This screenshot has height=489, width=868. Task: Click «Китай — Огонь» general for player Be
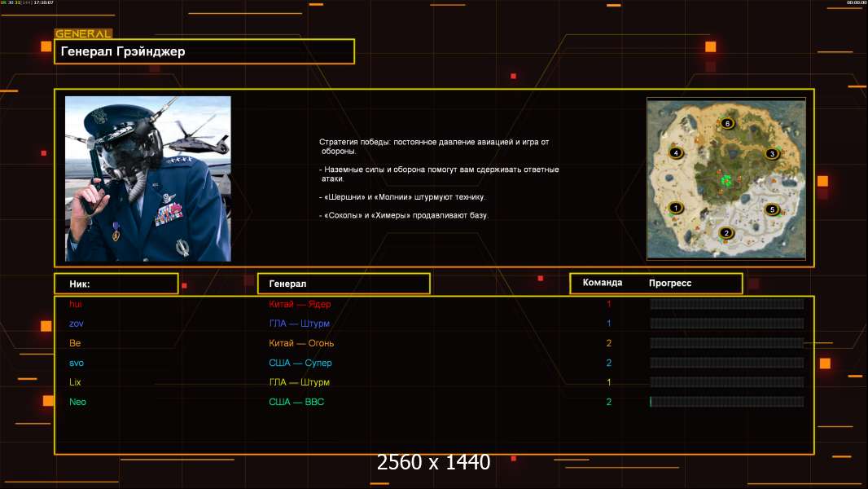[301, 343]
